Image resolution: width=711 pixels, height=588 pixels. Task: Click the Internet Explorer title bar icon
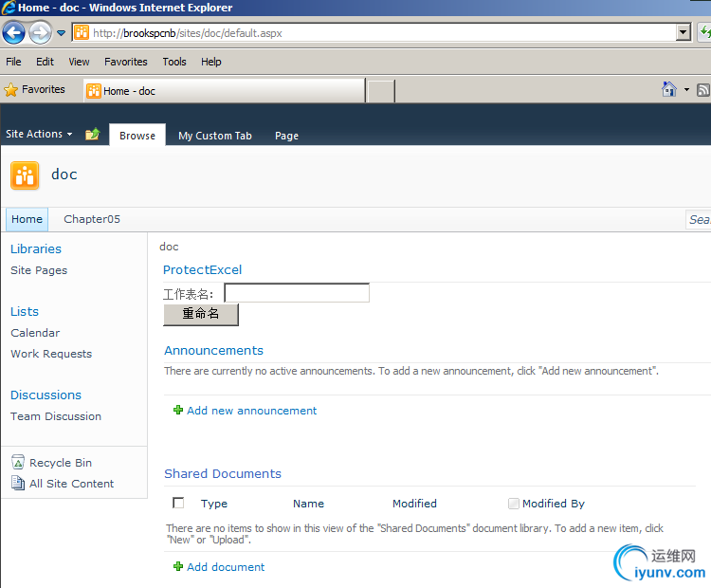9,8
